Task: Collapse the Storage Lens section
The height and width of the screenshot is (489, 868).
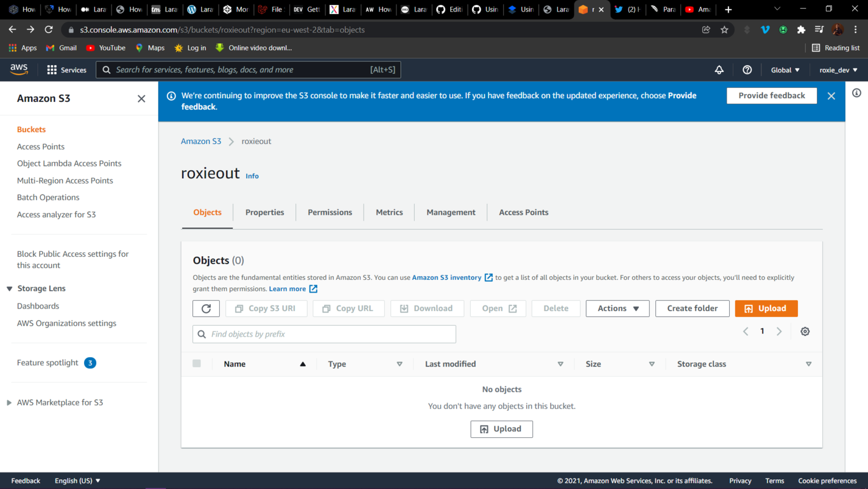Action: pos(10,288)
